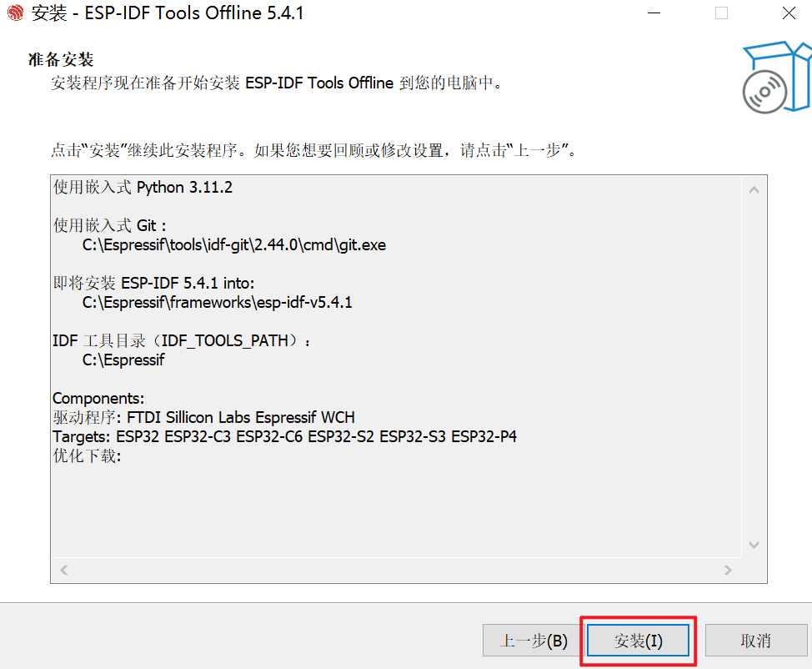Click the disabled maximize window button
812x669 pixels.
(721, 13)
